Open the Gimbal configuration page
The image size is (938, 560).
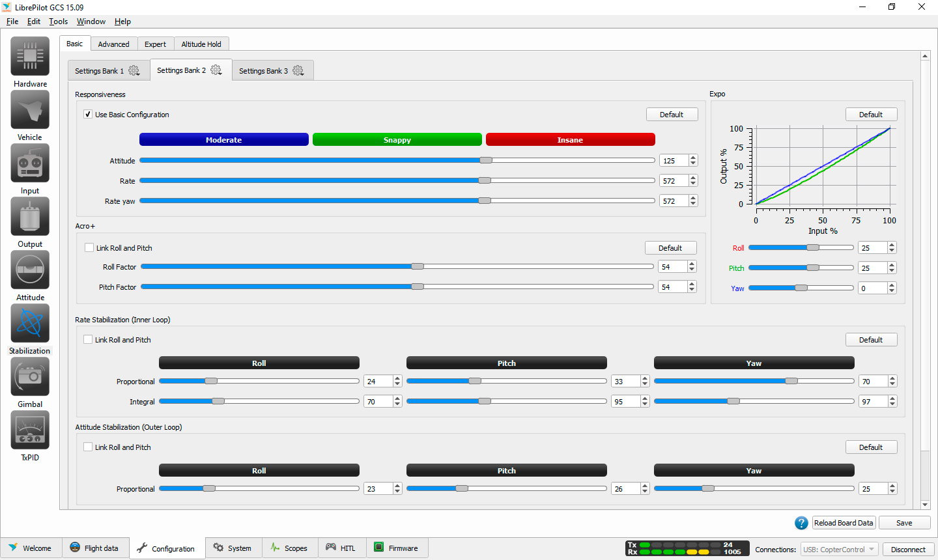(30, 382)
